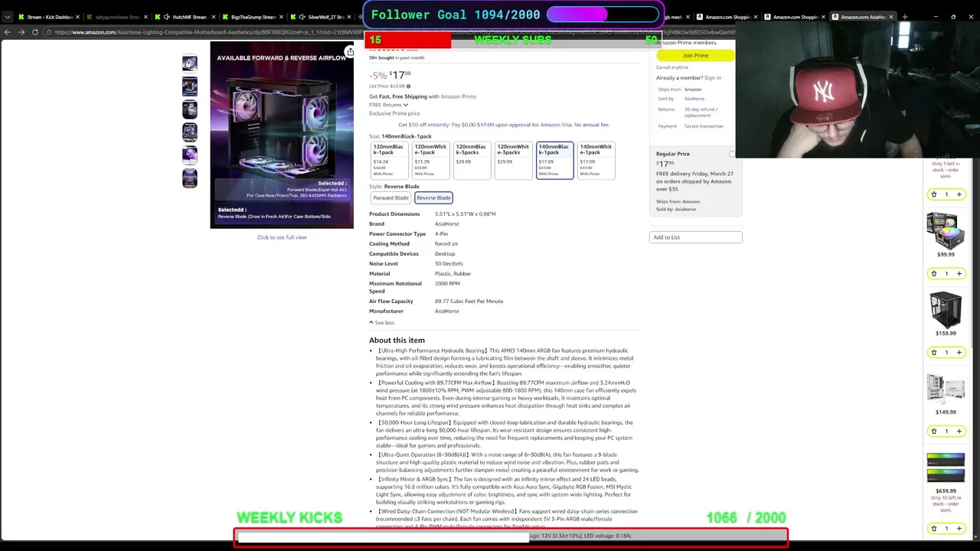Select the 120mmWhite-1pack size option
The image size is (980, 551).
[x=430, y=160]
